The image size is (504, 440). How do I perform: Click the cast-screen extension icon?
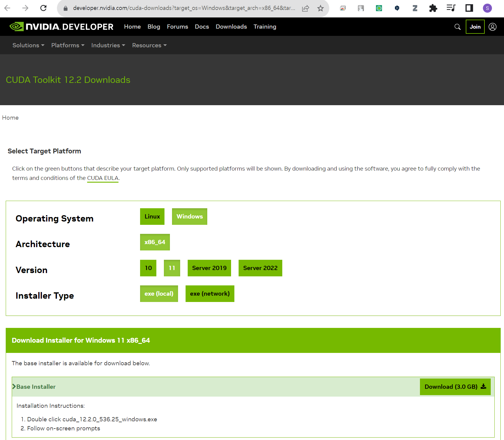[343, 8]
